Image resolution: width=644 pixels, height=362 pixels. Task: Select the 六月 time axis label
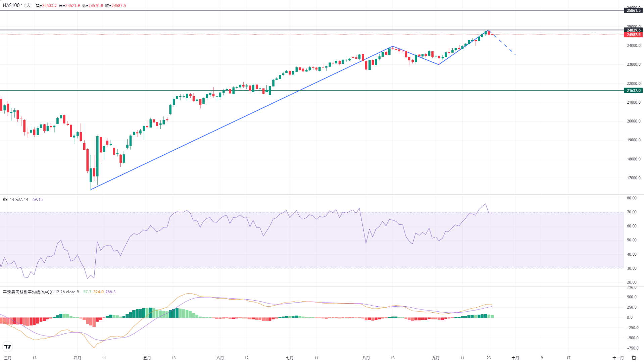click(220, 358)
